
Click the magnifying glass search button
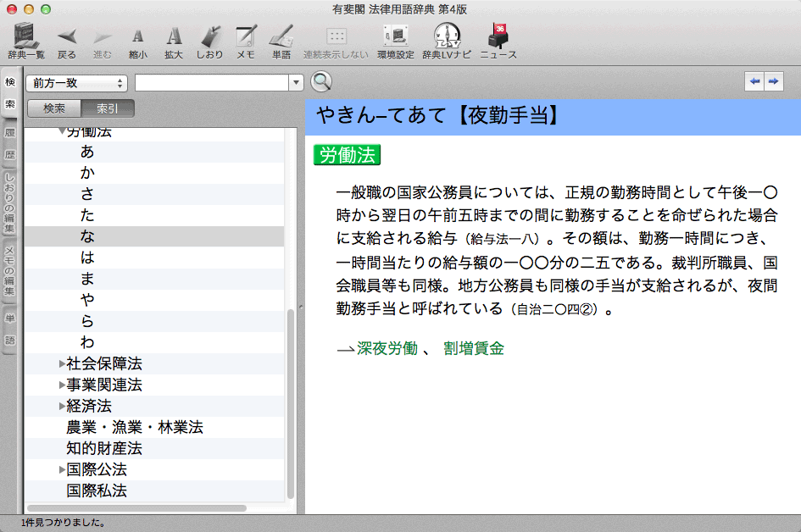tap(321, 82)
